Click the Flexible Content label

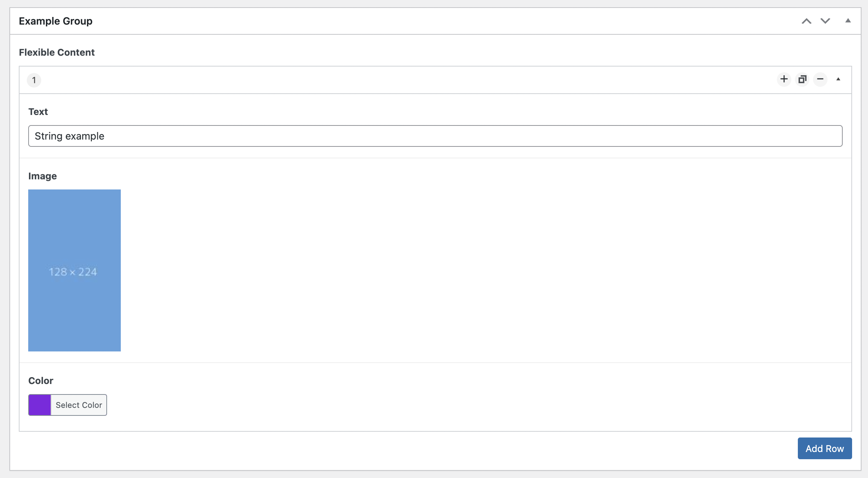57,52
